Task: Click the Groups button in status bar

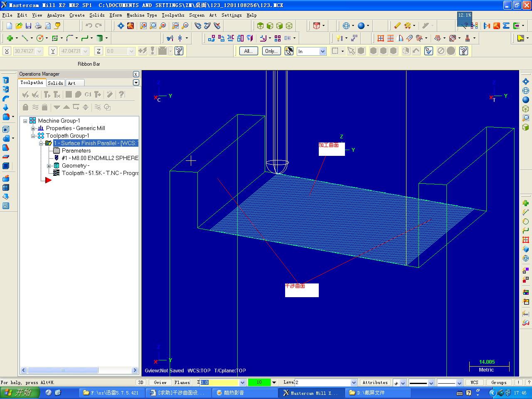Action: click(x=499, y=382)
